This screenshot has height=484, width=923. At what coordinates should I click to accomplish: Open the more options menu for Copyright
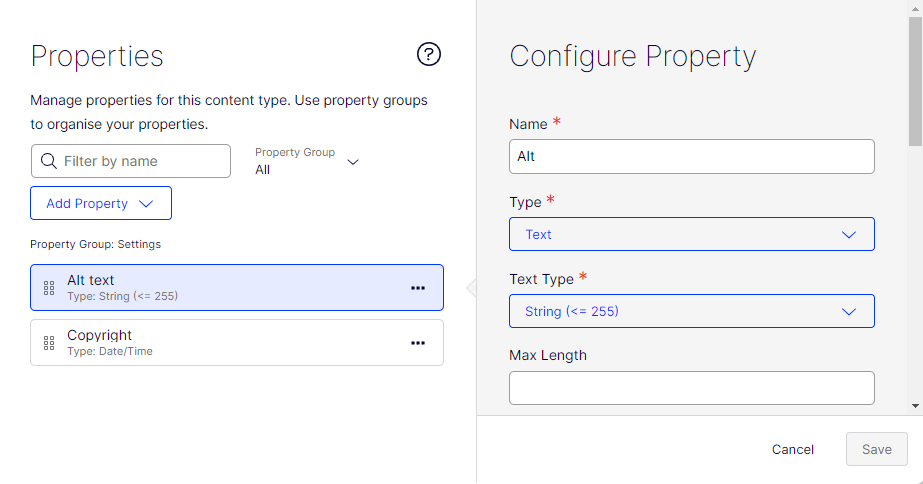pos(418,343)
